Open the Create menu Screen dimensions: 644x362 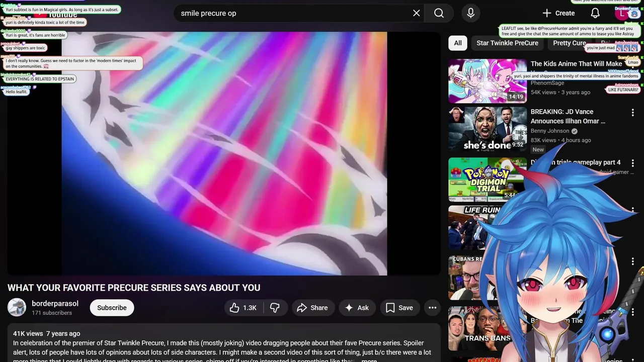point(558,13)
